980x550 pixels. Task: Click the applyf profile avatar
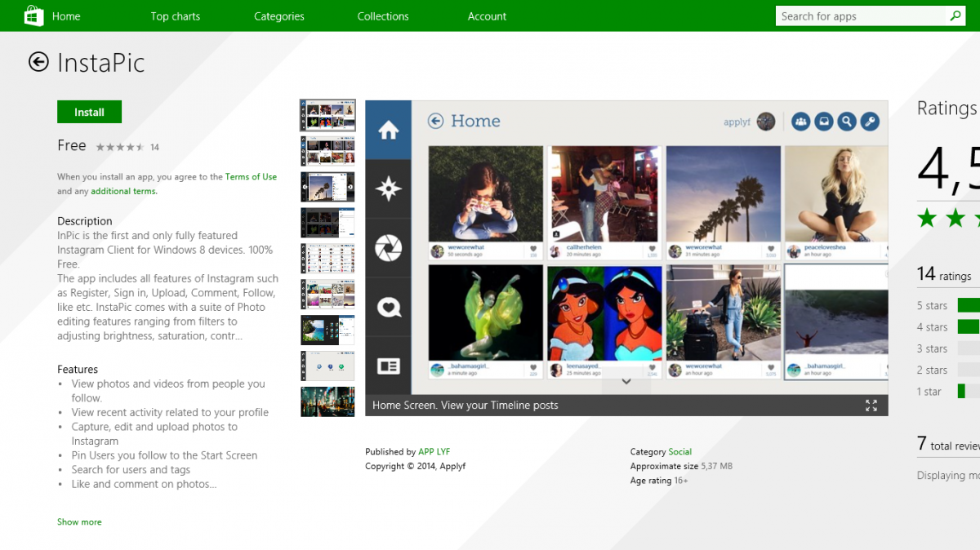click(x=766, y=122)
